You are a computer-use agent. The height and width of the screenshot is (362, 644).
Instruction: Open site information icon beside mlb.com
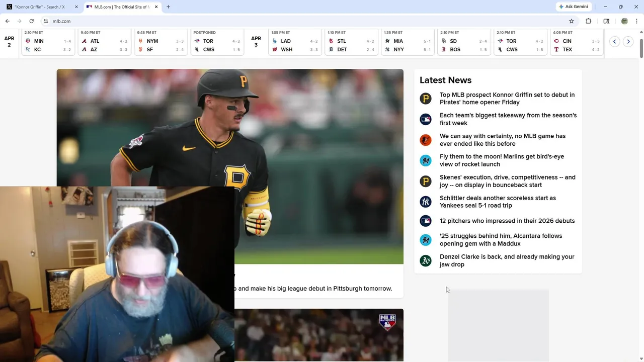pyautogui.click(x=46, y=21)
